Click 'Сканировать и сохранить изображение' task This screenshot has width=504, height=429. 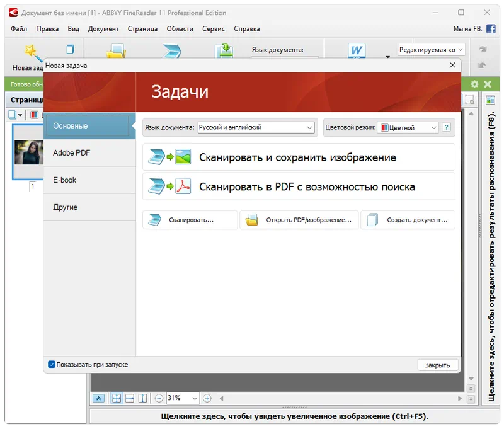point(299,157)
